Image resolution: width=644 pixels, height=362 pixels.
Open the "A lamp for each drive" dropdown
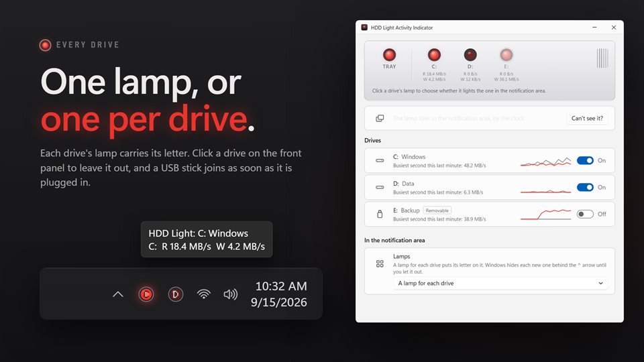tap(500, 283)
